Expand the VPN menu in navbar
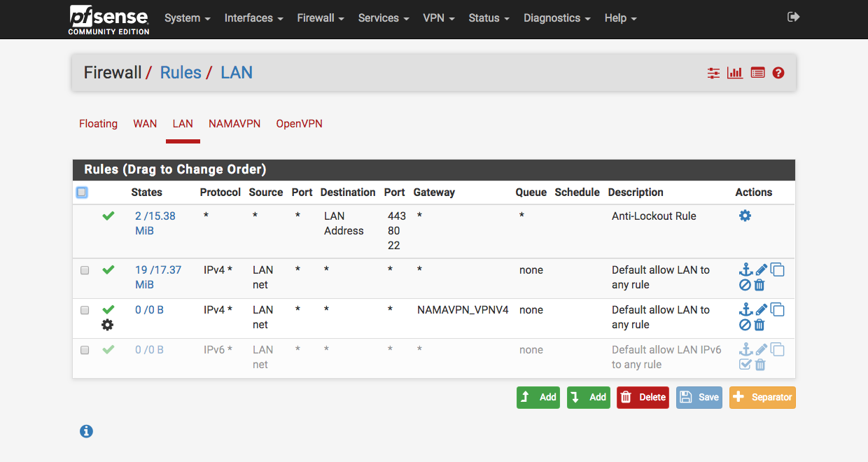 (439, 18)
